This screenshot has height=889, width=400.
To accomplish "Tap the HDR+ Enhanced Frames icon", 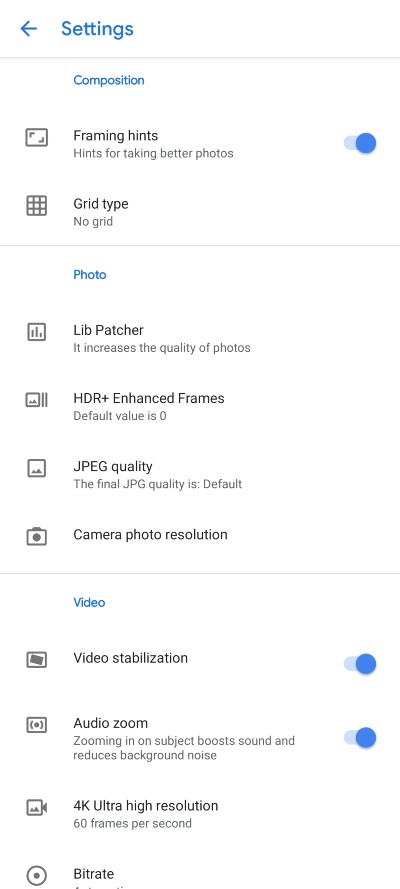I will pyautogui.click(x=37, y=400).
